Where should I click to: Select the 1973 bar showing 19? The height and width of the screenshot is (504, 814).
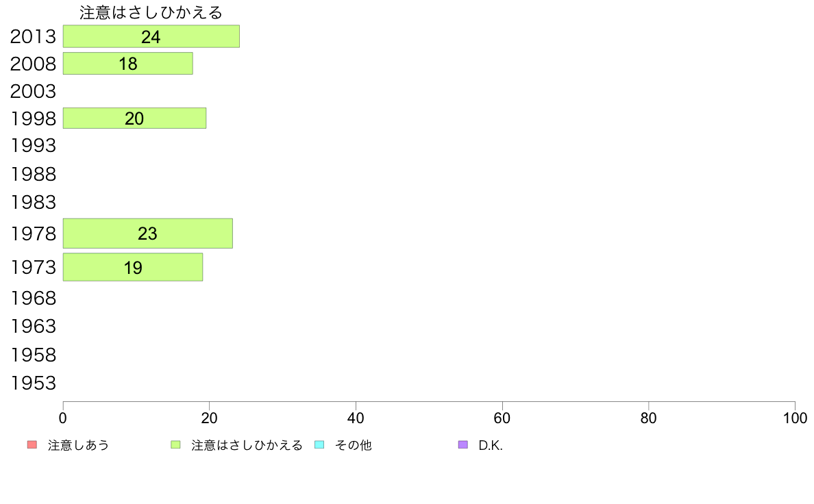133,267
